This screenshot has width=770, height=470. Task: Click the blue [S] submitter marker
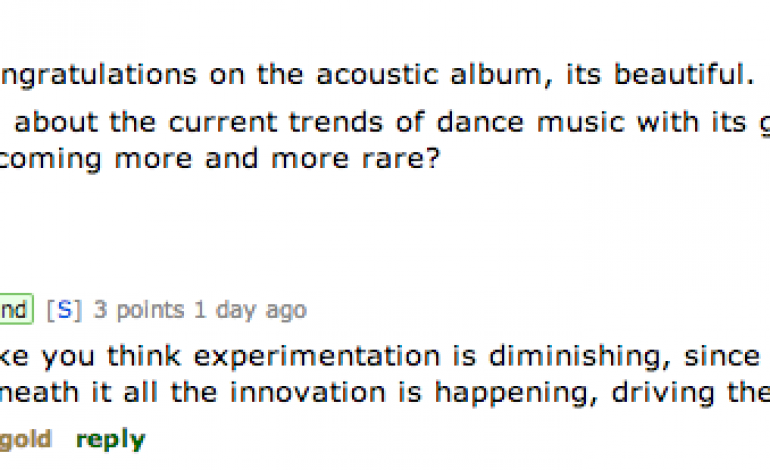pyautogui.click(x=64, y=310)
